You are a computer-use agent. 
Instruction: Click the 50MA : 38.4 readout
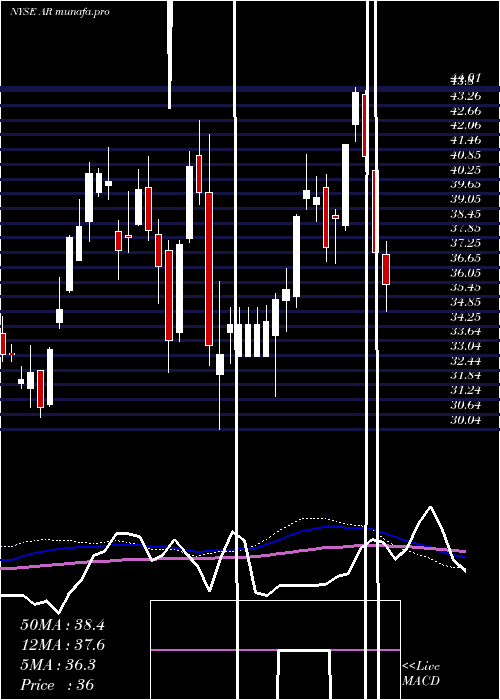pos(62,625)
